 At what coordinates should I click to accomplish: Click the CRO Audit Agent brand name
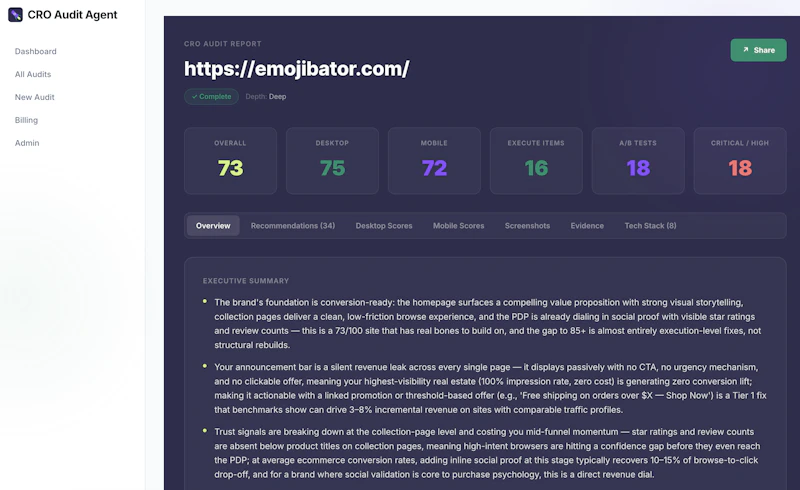tap(72, 15)
